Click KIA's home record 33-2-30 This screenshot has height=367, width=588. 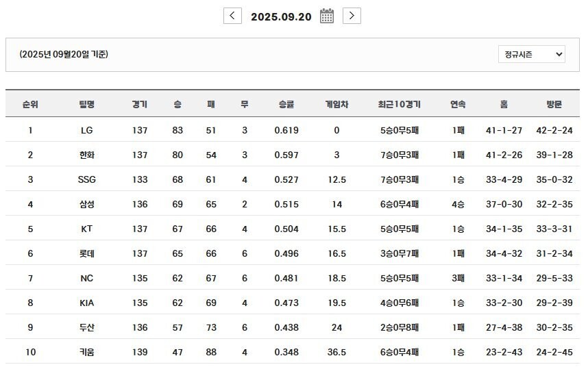[x=504, y=303]
